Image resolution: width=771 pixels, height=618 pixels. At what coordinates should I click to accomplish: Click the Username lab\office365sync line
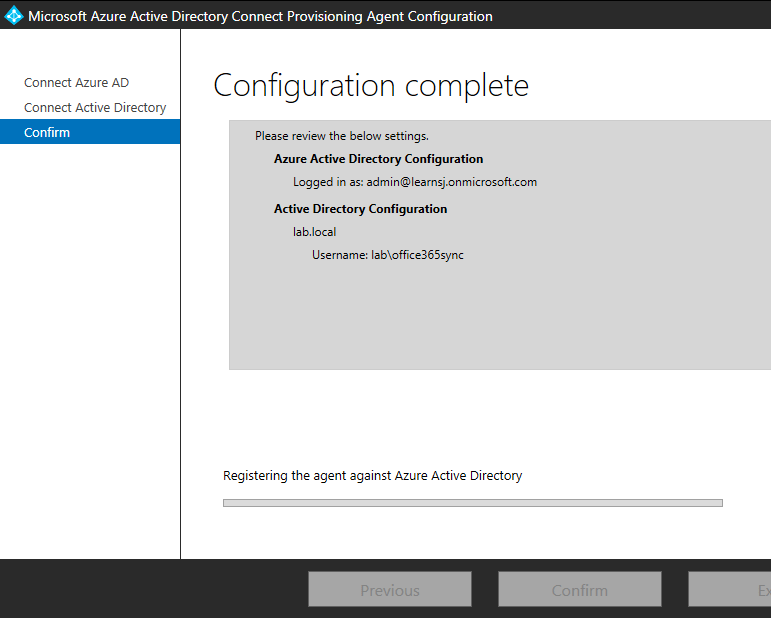point(387,255)
